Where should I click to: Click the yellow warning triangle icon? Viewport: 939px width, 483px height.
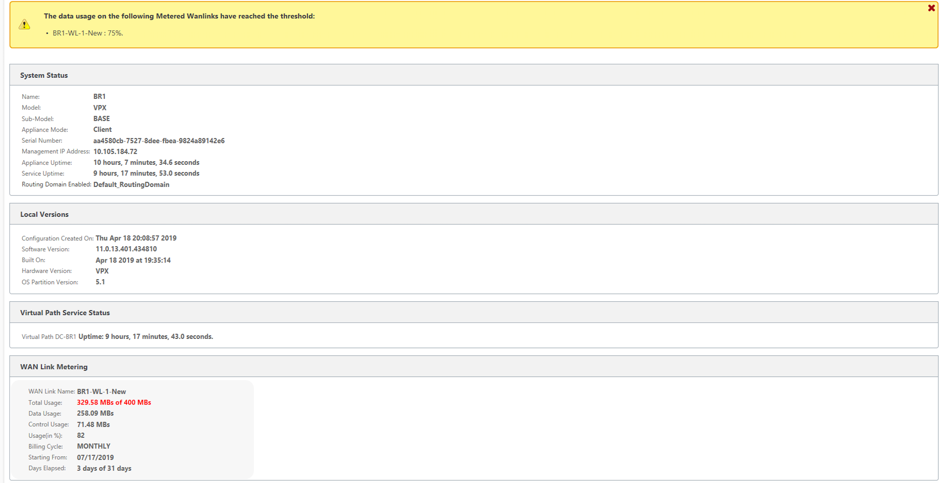[23, 24]
